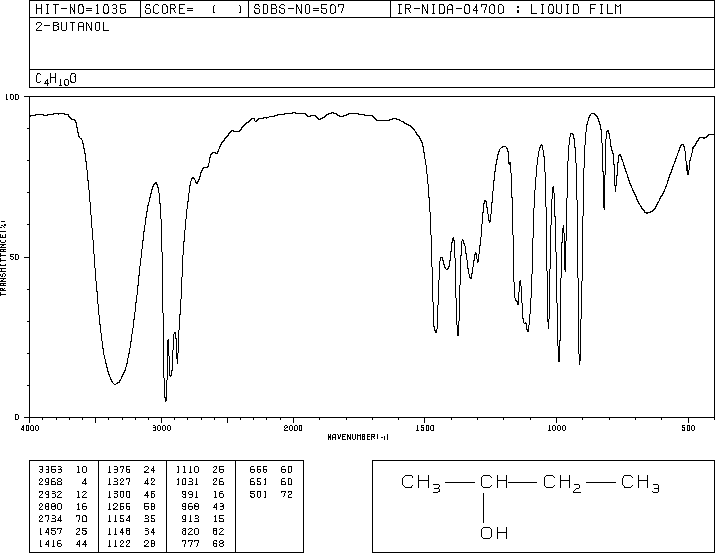Select the 2-BUTANOL compound name
This screenshot has height=553, width=715.
click(72, 27)
